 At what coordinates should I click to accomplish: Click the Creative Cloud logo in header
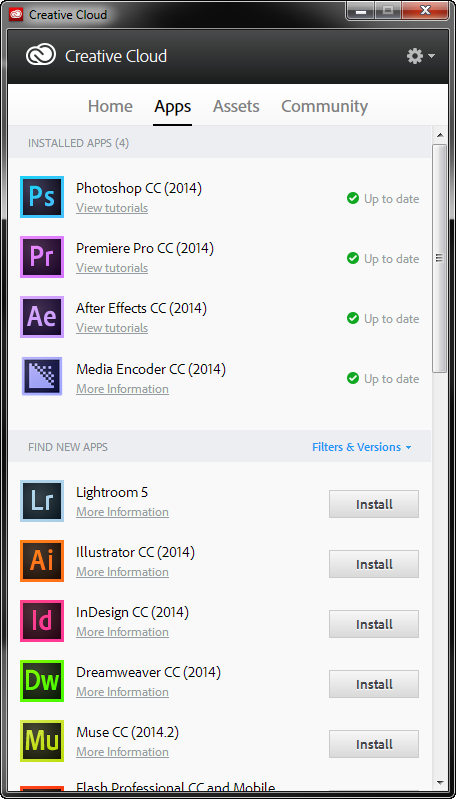point(41,56)
